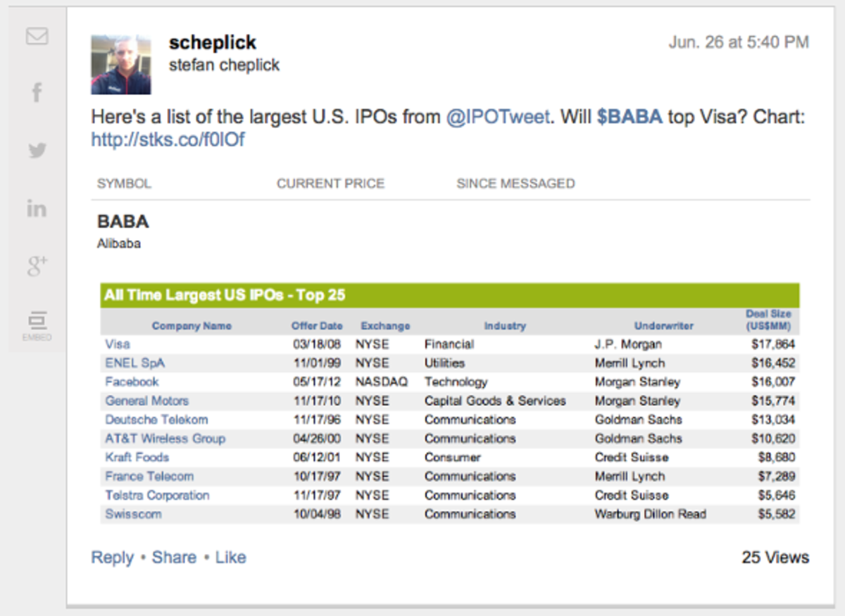Screen dimensions: 845x616
Task: Share post via Twitter icon
Action: [37, 150]
